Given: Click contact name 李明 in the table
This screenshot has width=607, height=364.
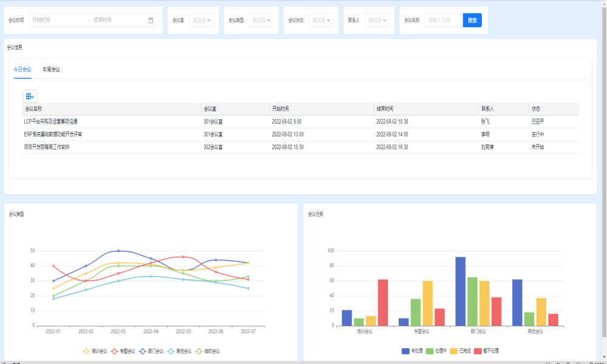Looking at the screenshot, I should [x=486, y=134].
